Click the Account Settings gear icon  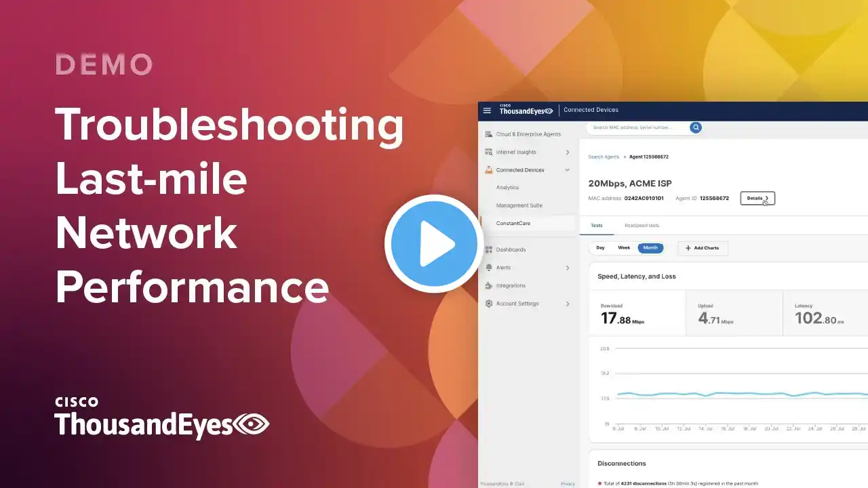click(489, 304)
